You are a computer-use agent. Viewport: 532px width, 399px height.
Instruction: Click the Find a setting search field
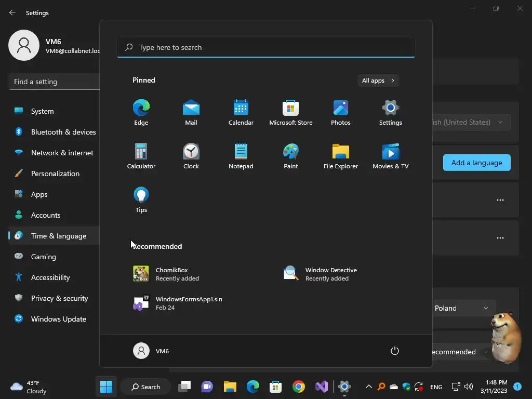pos(54,82)
